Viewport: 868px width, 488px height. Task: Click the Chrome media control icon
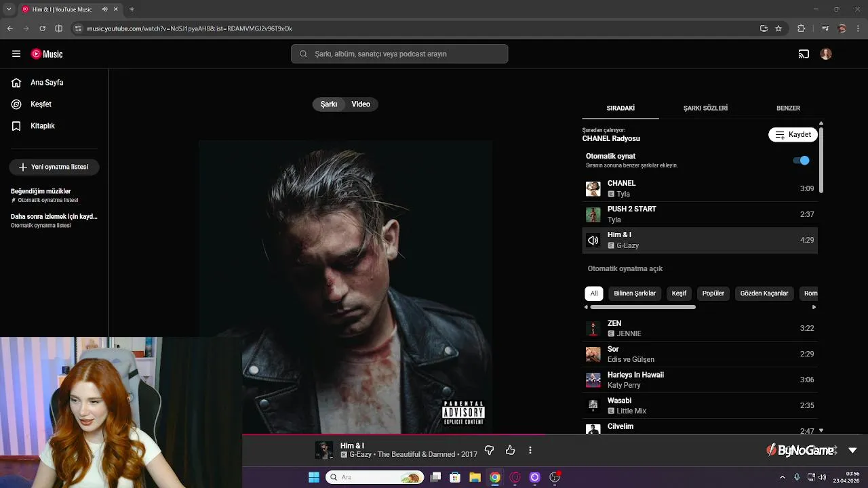(x=825, y=28)
